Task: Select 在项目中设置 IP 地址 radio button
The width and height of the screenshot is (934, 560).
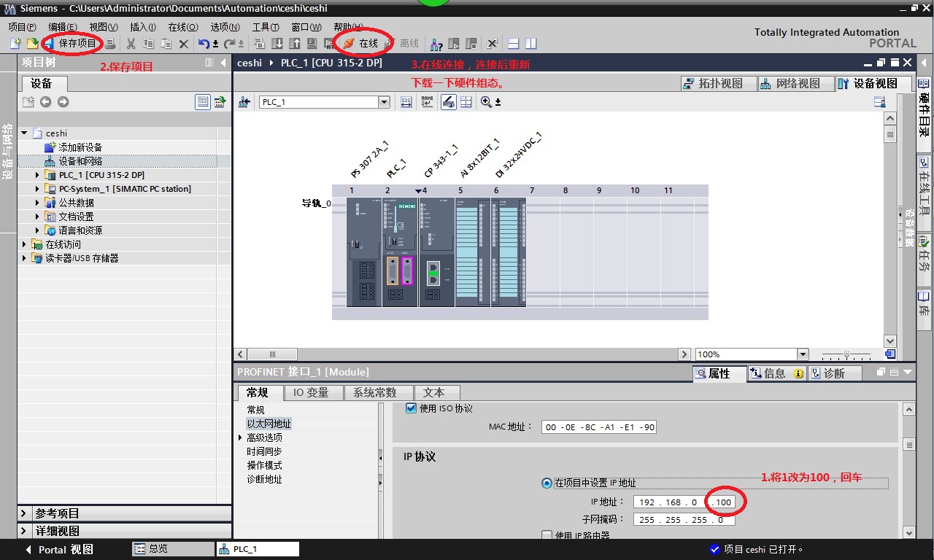Action: click(547, 483)
